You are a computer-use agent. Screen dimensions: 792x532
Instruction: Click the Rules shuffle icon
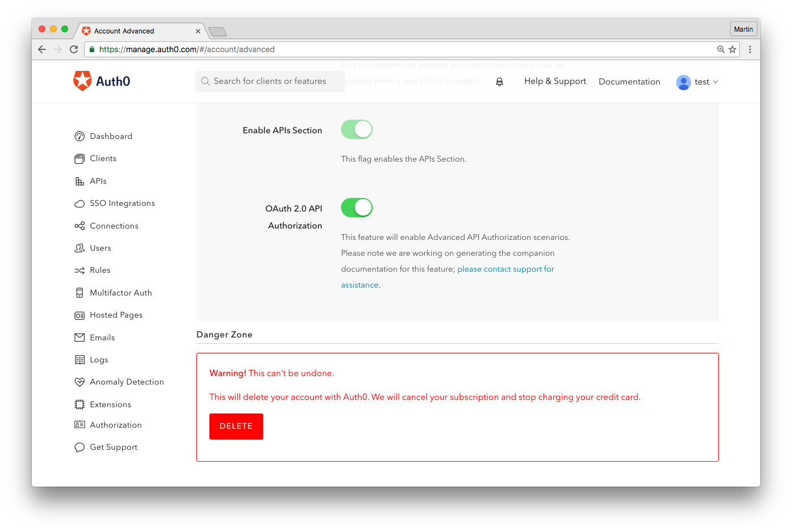coord(79,271)
